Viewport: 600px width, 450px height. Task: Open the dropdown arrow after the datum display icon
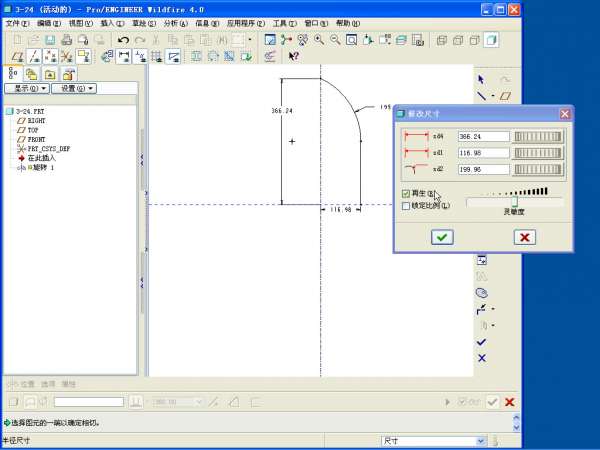tap(250, 40)
